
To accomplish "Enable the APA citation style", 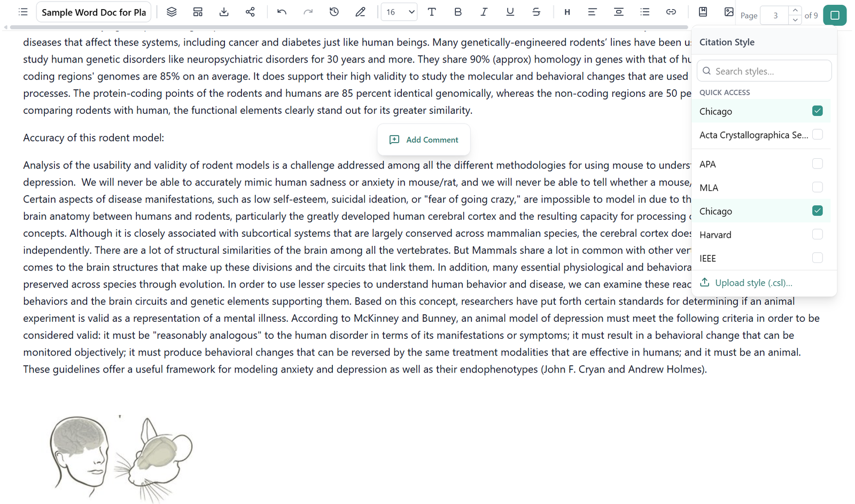I will click(817, 164).
